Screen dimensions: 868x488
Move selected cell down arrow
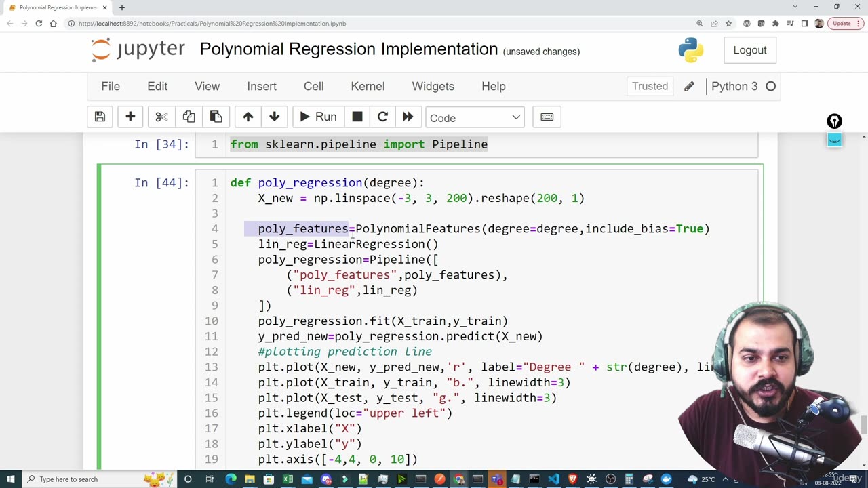point(275,117)
